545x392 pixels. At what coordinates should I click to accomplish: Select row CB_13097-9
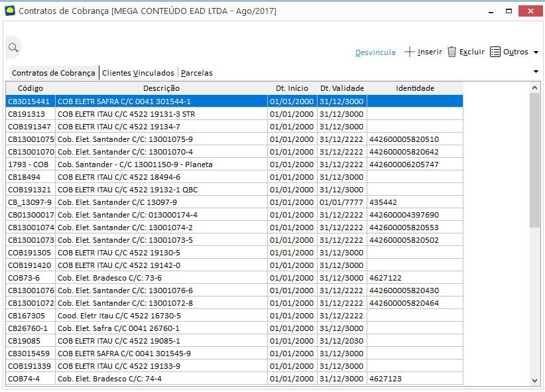[x=234, y=202]
